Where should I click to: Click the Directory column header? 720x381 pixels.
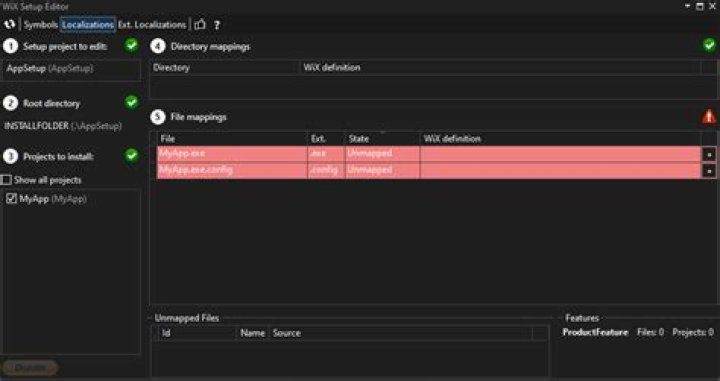[x=225, y=67]
